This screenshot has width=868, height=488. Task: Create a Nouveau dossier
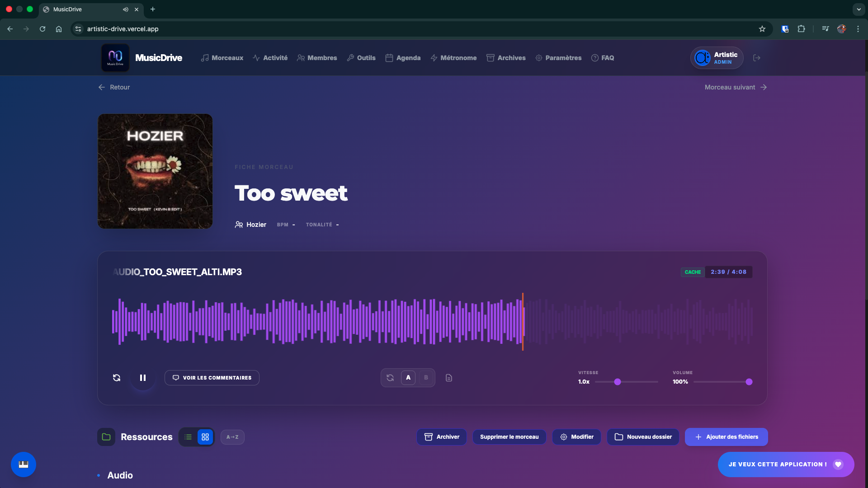643,437
